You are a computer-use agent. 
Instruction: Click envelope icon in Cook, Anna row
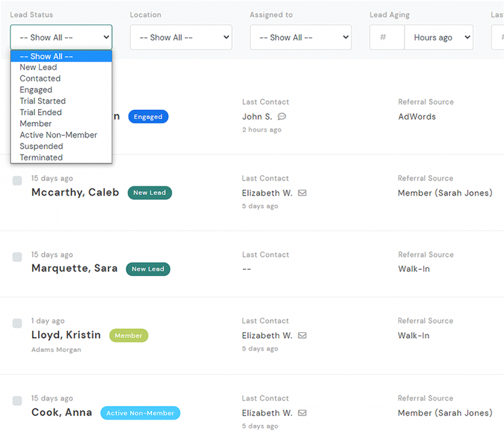click(x=303, y=413)
